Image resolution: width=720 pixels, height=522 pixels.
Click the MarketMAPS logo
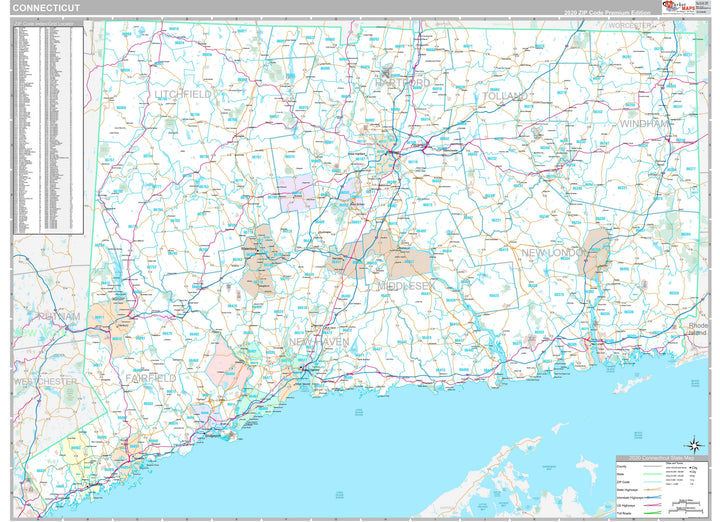679,7
